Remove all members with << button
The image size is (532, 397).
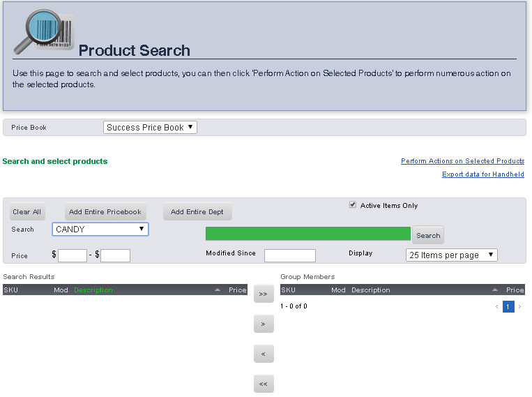pos(263,384)
